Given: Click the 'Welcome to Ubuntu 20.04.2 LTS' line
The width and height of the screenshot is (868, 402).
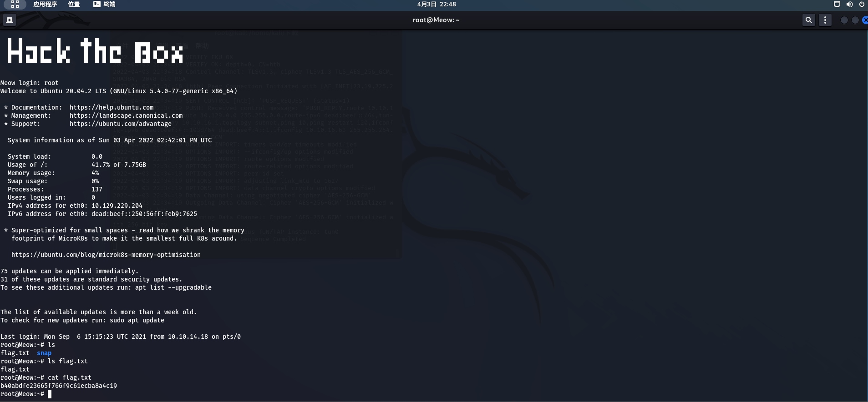Looking at the screenshot, I should click(x=119, y=91).
